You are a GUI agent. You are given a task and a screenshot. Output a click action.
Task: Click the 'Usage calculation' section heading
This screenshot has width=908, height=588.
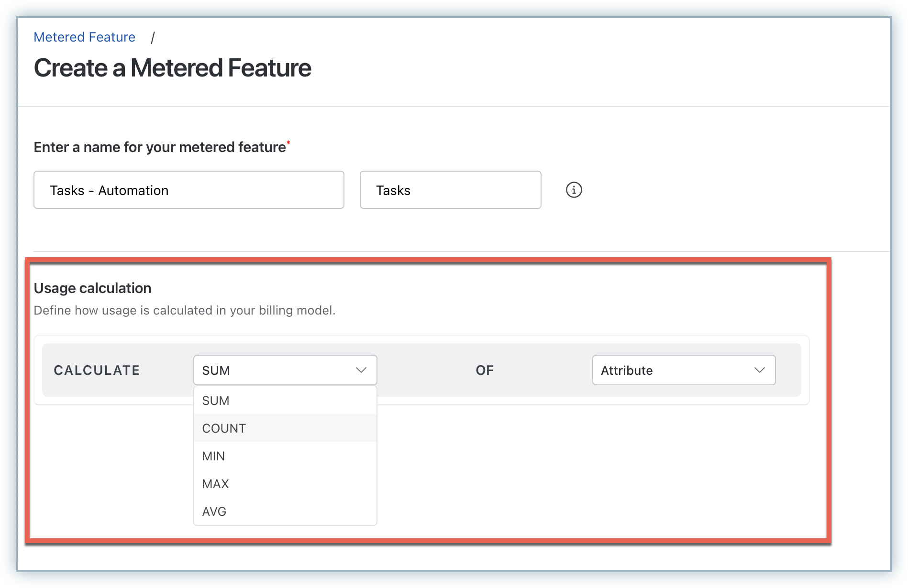click(92, 288)
